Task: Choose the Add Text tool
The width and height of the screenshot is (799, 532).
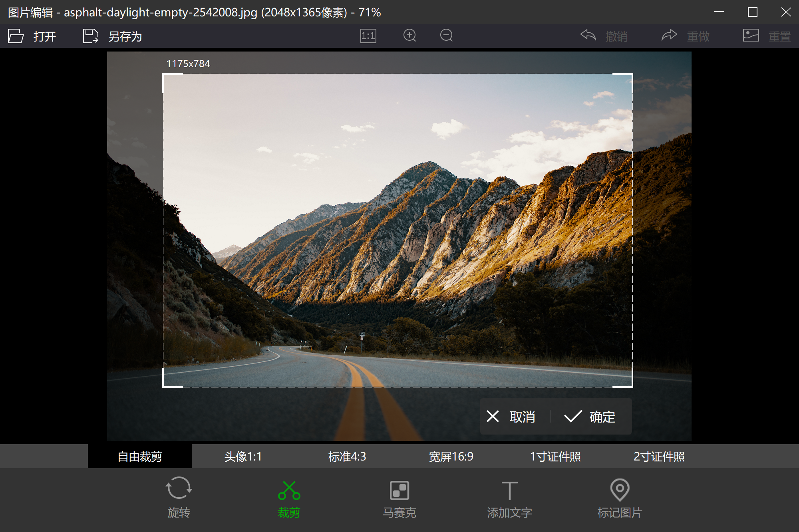Action: pyautogui.click(x=509, y=490)
